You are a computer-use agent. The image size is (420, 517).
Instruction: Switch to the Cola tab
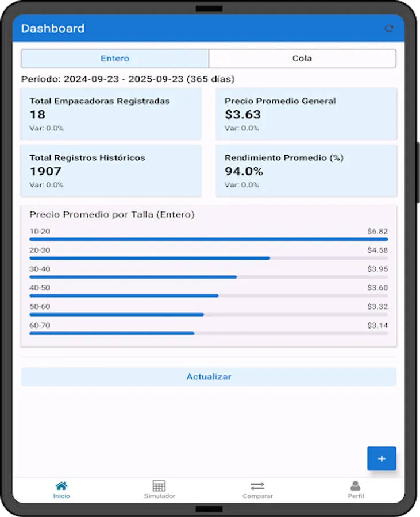pyautogui.click(x=302, y=59)
